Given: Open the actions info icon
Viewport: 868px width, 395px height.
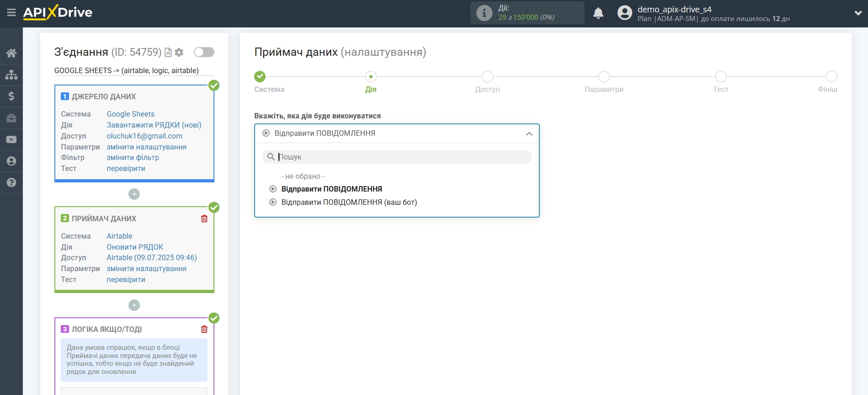Looking at the screenshot, I should pos(484,13).
